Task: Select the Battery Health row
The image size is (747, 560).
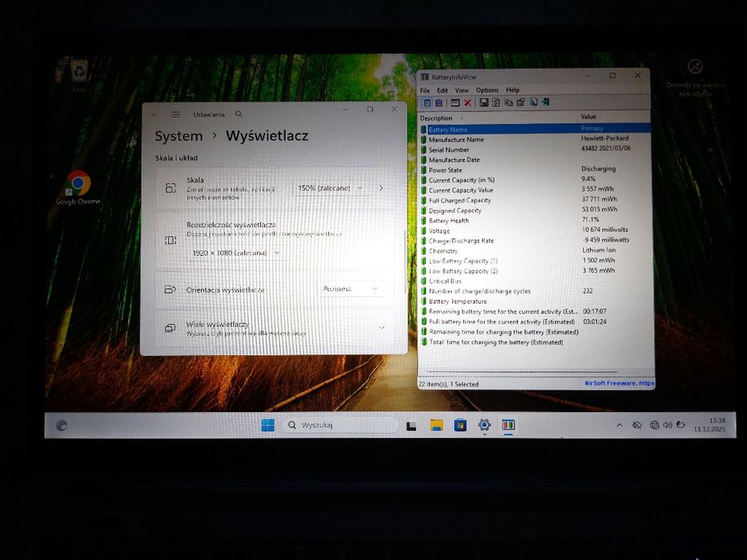Action: [x=535, y=221]
